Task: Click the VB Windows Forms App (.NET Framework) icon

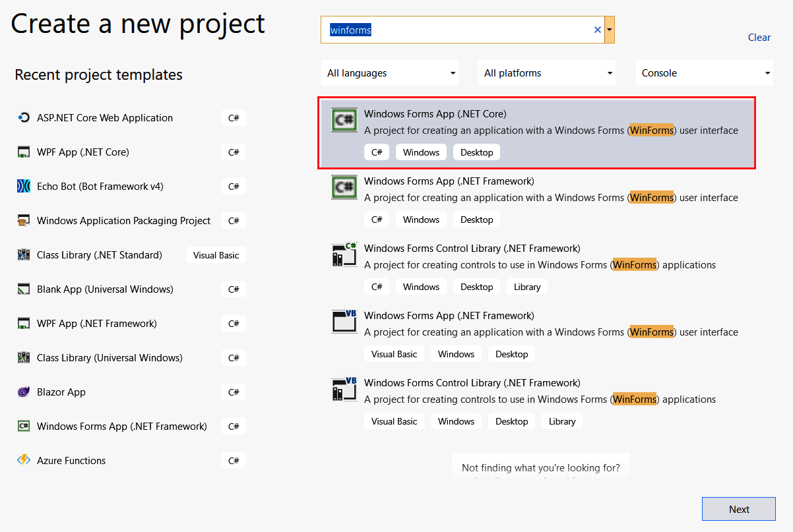Action: (x=344, y=322)
